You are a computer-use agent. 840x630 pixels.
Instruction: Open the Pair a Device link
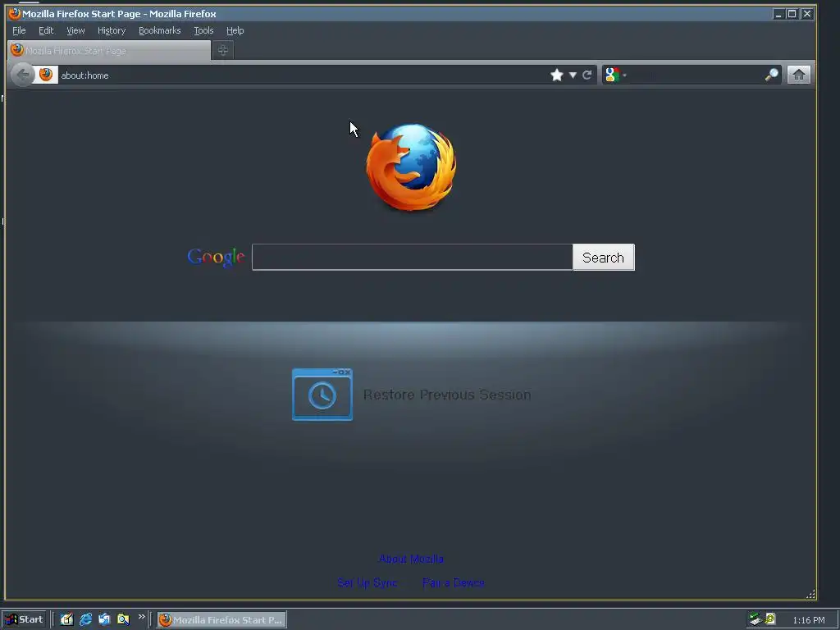(x=453, y=583)
